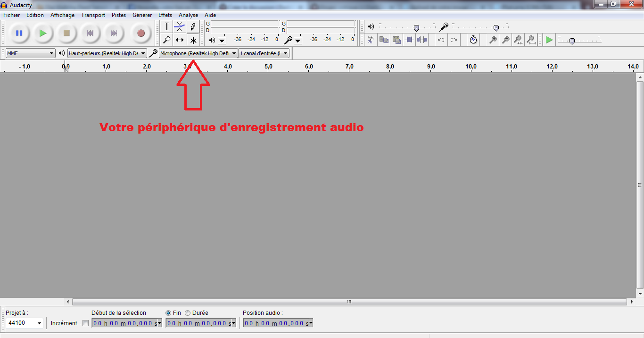This screenshot has width=644, height=338.
Task: Select the Durée radio button
Action: (188, 313)
